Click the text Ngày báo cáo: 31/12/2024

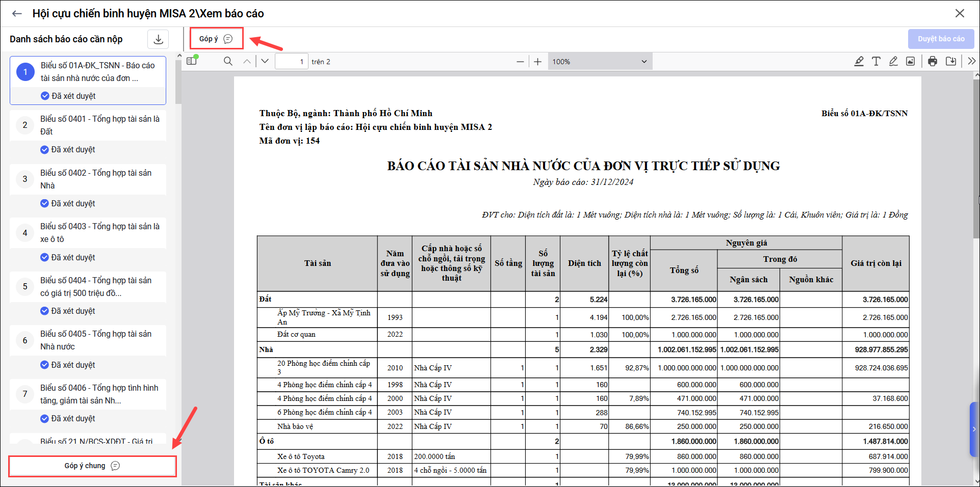[583, 182]
